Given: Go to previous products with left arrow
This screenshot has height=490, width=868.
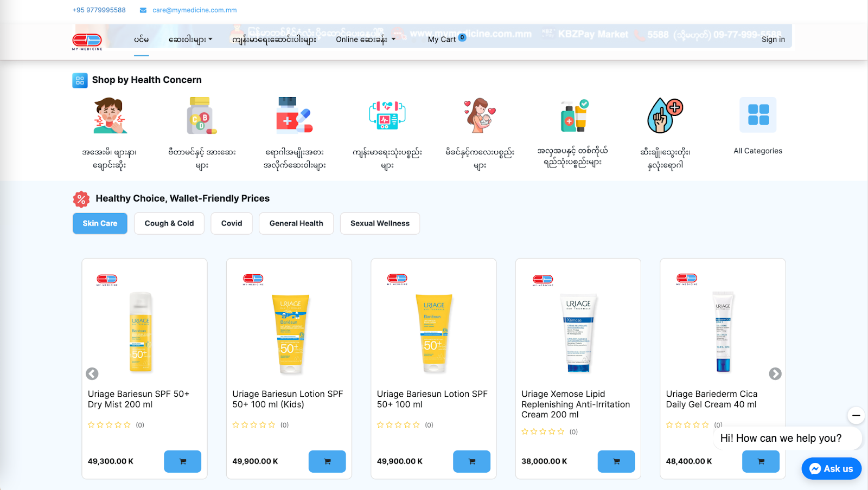Looking at the screenshot, I should click(x=92, y=374).
